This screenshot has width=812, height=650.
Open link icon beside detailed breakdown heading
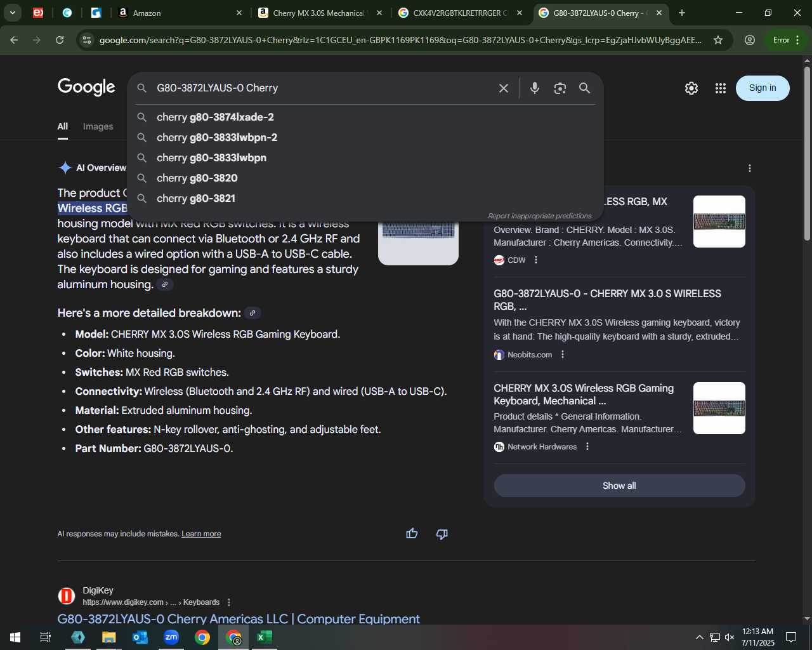point(252,313)
